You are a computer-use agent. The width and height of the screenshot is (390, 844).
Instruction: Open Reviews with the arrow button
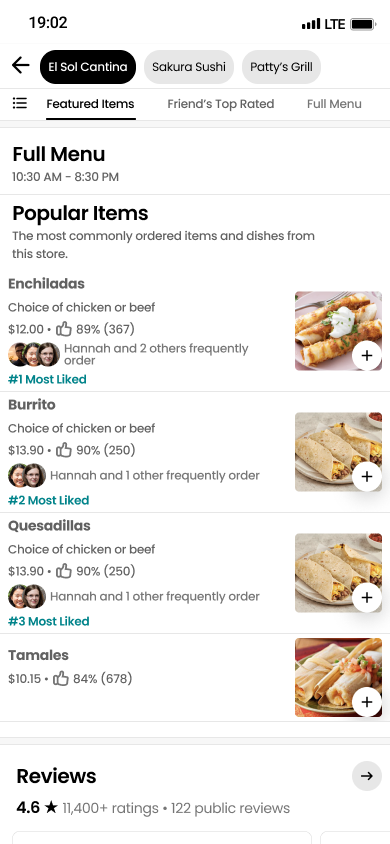tap(367, 776)
